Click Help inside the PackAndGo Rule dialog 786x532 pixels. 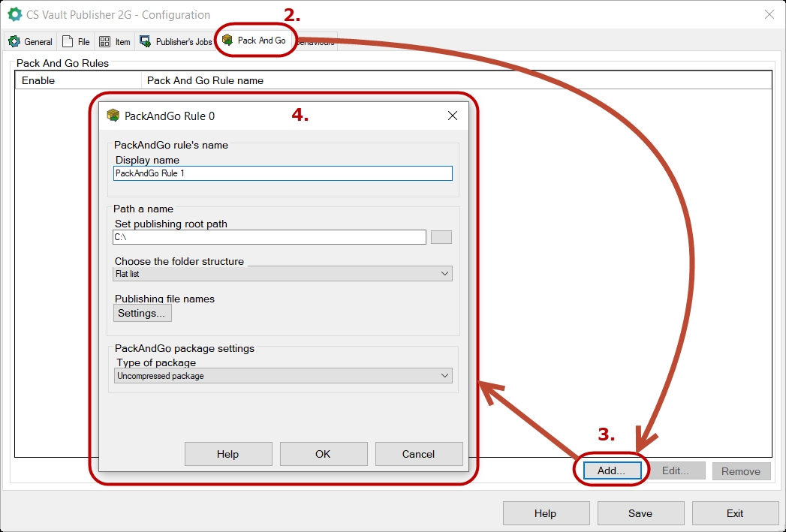(227, 454)
